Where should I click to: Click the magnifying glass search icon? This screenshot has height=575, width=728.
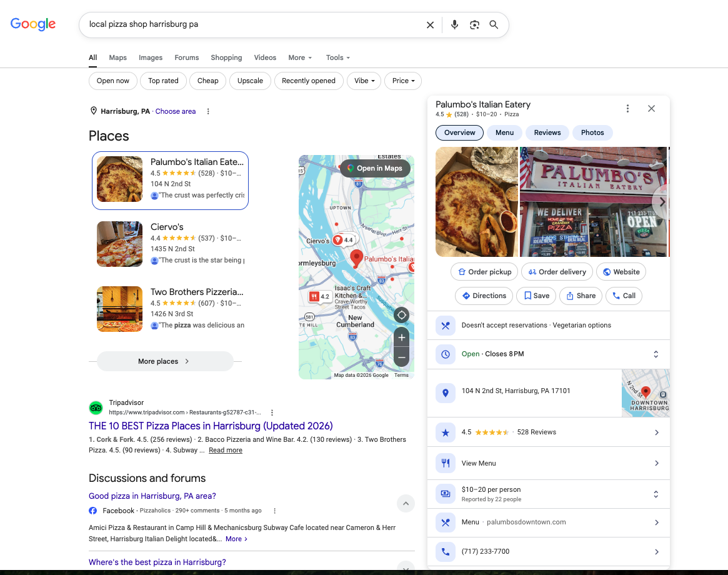pyautogui.click(x=494, y=24)
